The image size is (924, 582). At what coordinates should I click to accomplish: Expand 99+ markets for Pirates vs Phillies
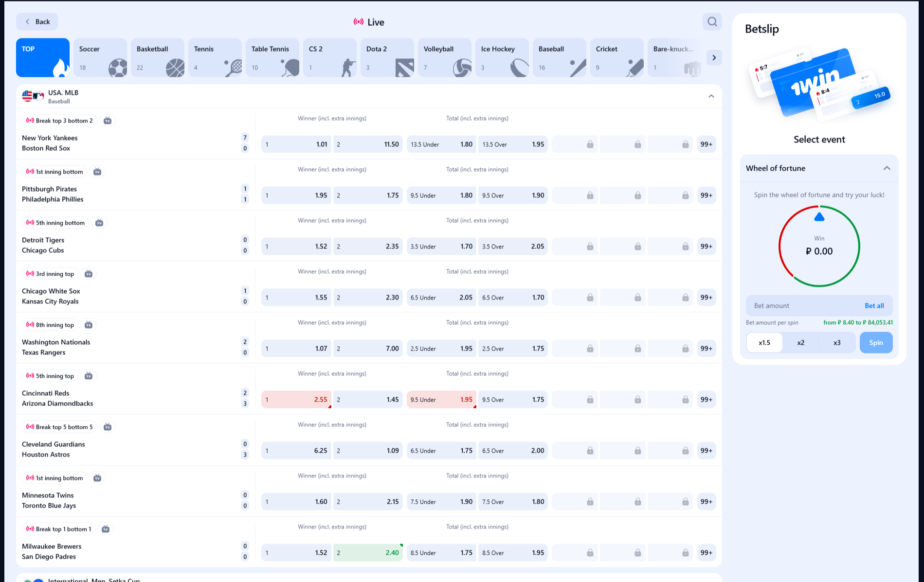[706, 195]
